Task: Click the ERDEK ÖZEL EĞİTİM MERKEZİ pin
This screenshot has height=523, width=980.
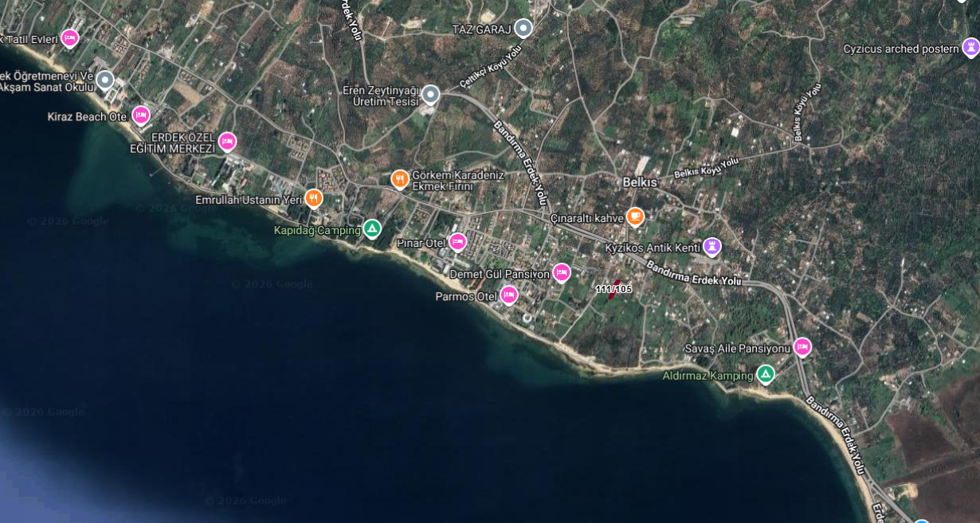Action: click(x=227, y=142)
